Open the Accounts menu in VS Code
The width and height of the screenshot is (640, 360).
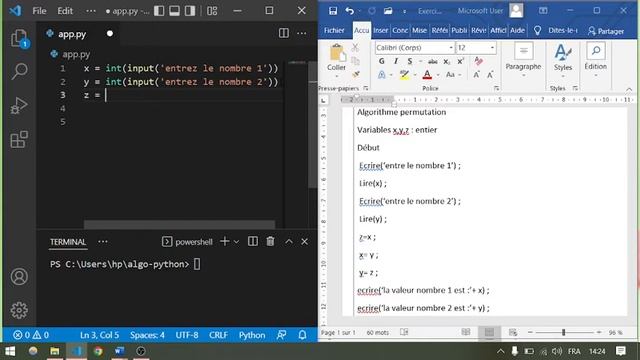pos(19,276)
